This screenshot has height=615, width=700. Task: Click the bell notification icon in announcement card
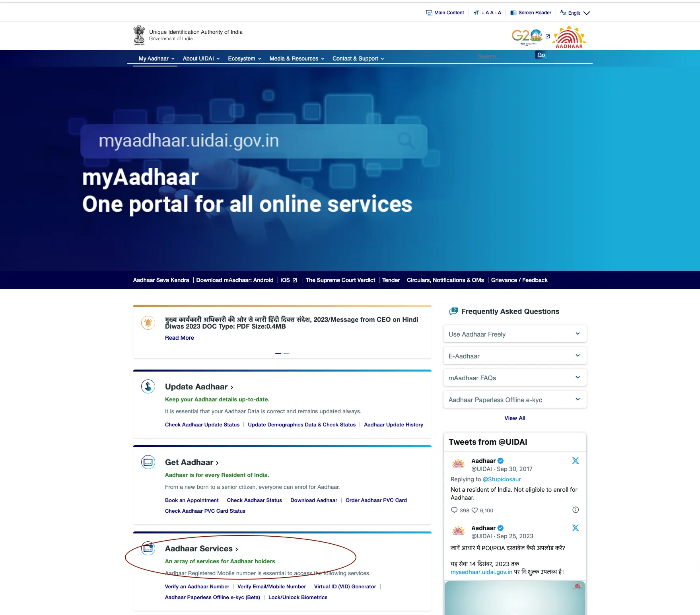(x=148, y=322)
